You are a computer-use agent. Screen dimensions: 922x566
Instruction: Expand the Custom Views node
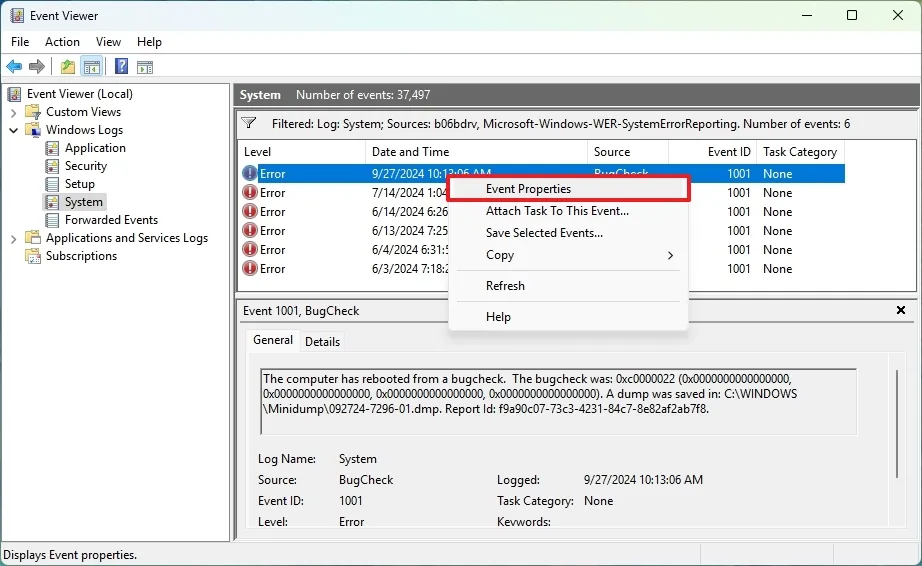pyautogui.click(x=14, y=112)
